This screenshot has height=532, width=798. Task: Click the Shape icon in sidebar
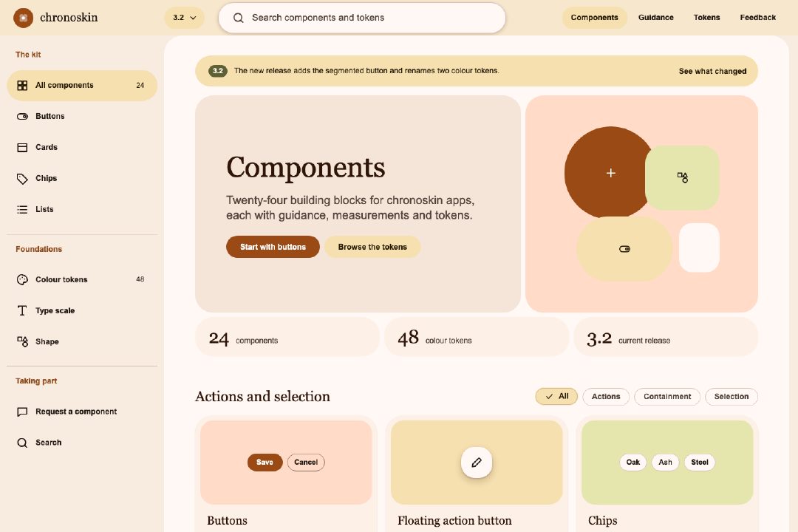[22, 341]
